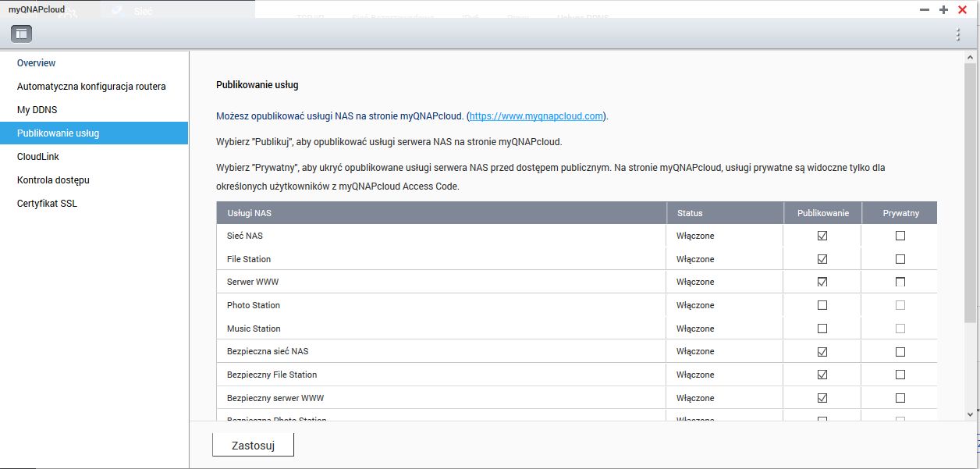
Task: Select the Photo Station row label
Action: pos(254,305)
